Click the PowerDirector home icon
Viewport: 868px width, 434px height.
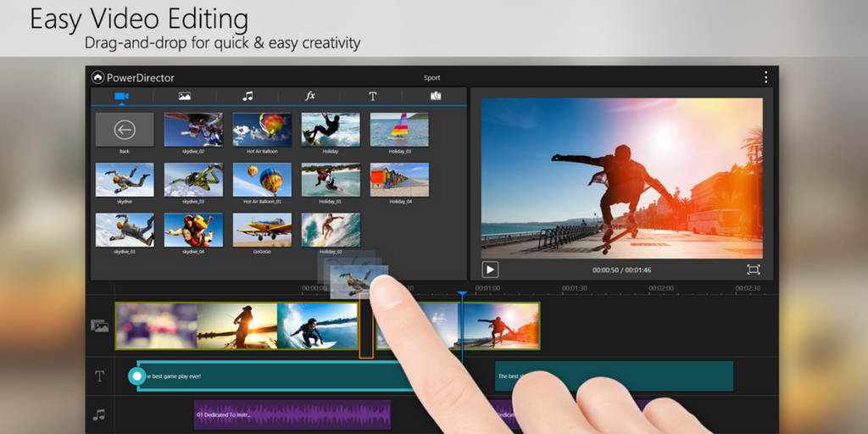98,77
